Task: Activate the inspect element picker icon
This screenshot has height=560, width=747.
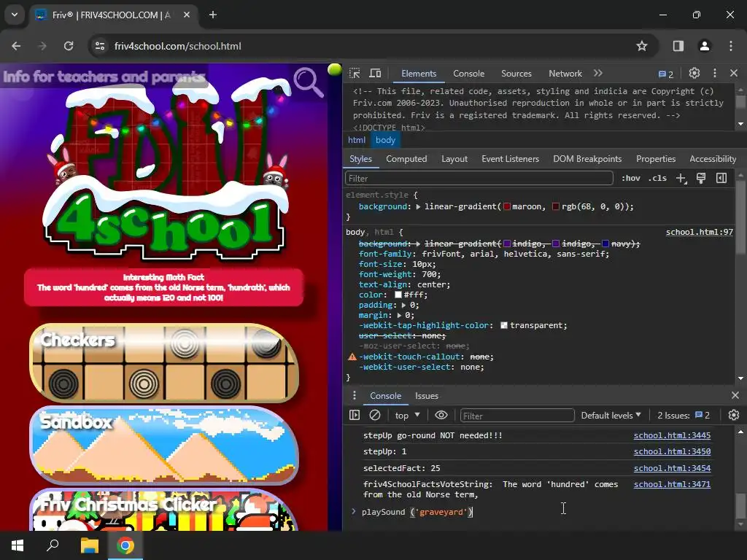Action: pyautogui.click(x=355, y=74)
